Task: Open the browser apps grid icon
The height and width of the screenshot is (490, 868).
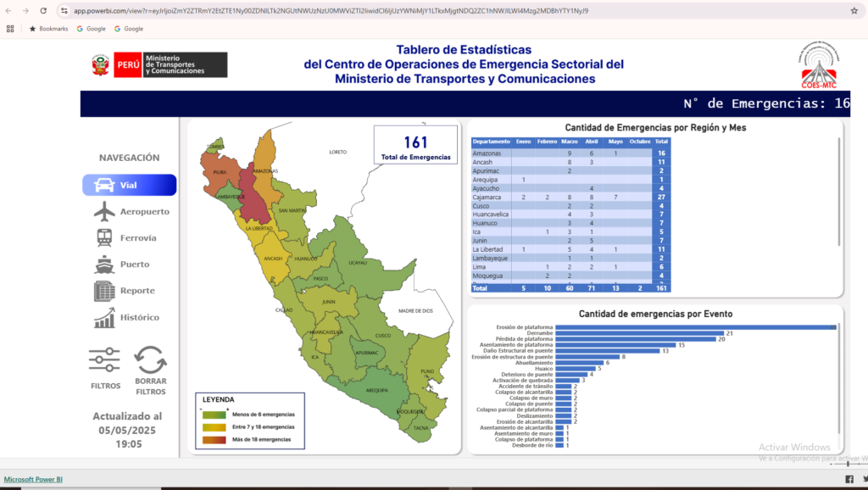Action: (10, 29)
